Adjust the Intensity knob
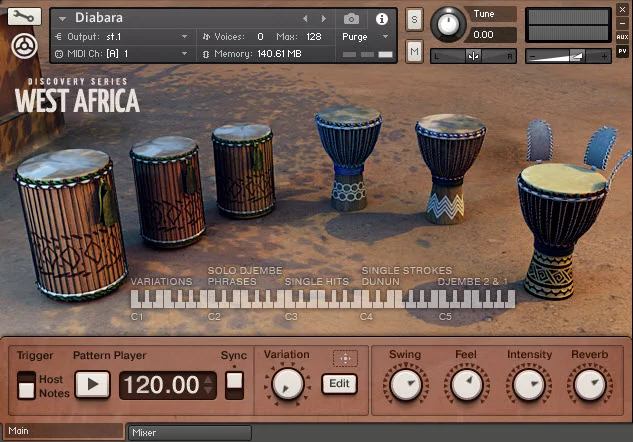Screen dimensions: 633x442 pyautogui.click(x=528, y=385)
